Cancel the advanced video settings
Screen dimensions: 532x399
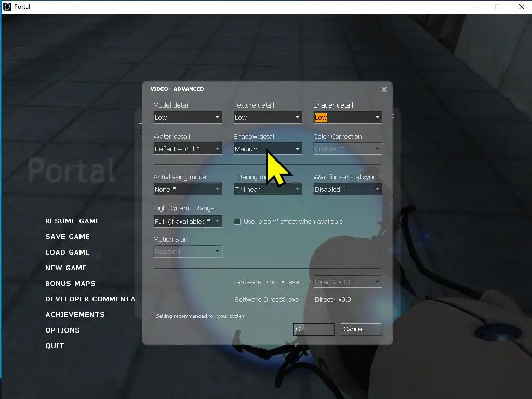tap(362, 329)
